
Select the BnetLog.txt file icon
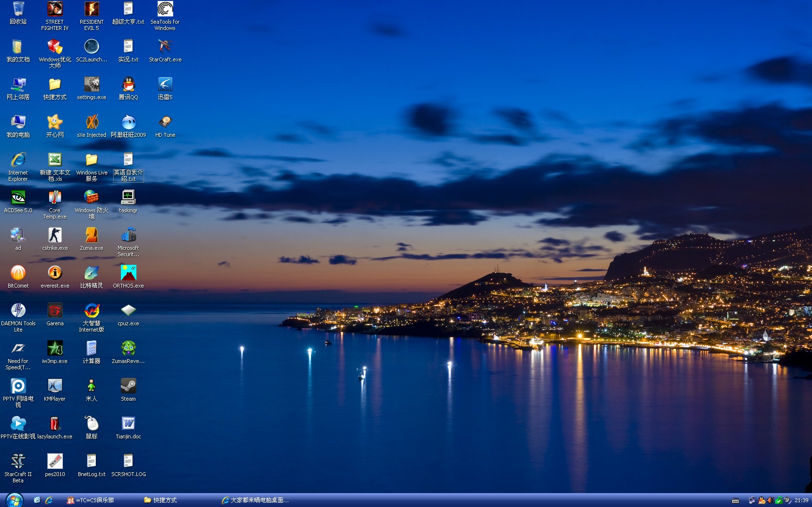tap(91, 465)
